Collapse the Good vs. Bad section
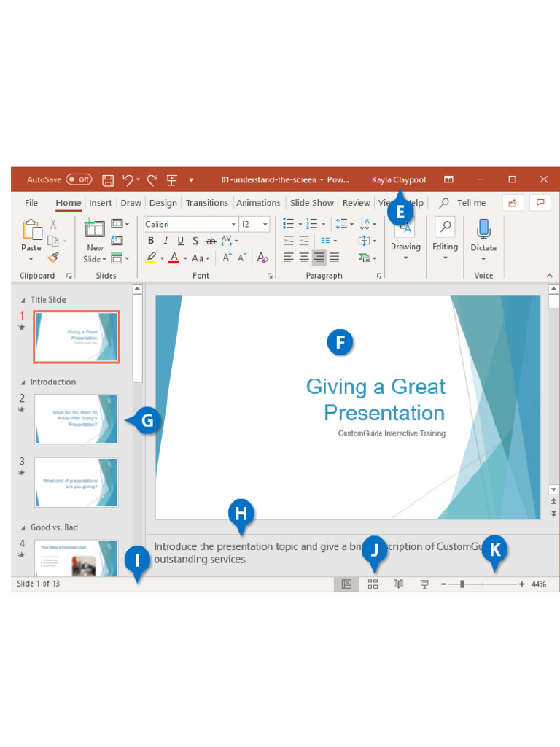 (x=23, y=528)
